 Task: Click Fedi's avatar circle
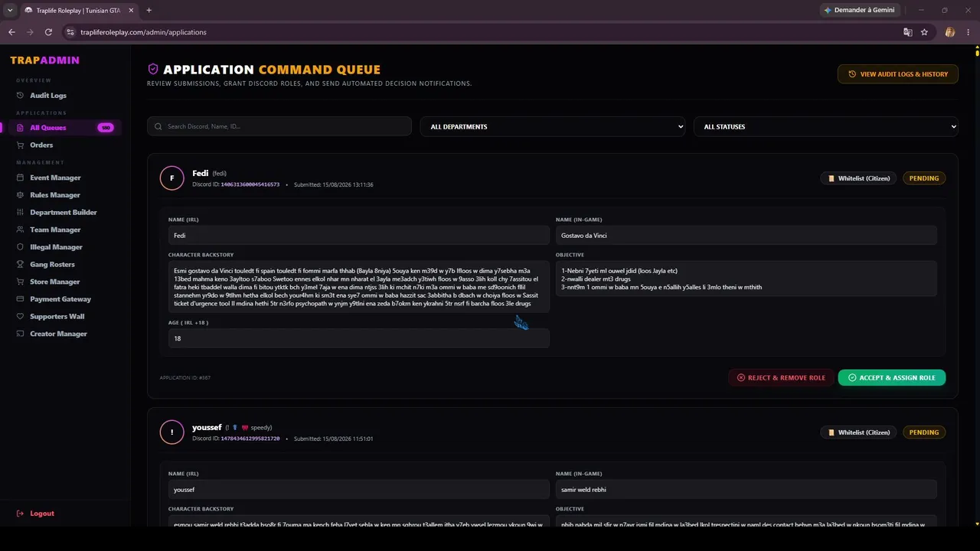(x=171, y=178)
